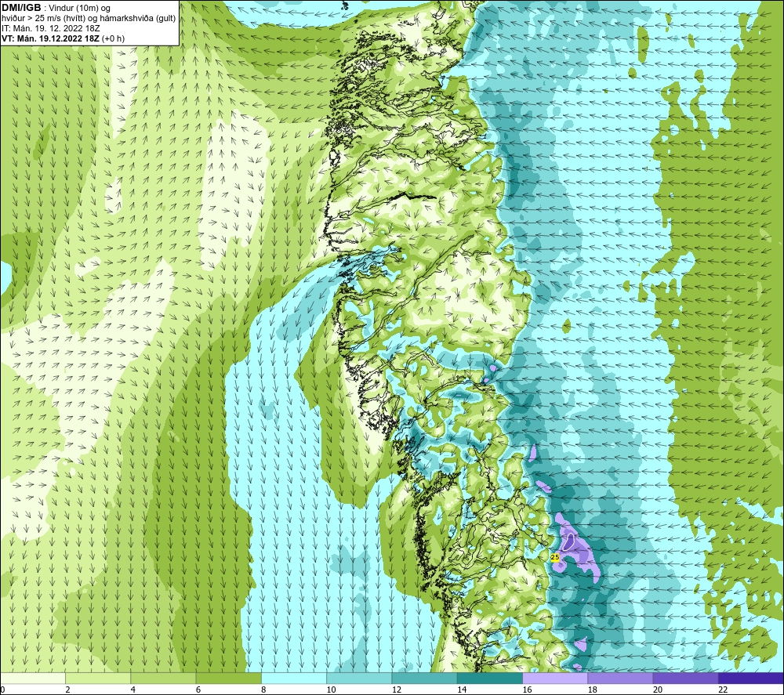Image resolution: width=784 pixels, height=695 pixels.
Task: Select the 18–20 m/s medium purple legend swatch
Action: 620,678
